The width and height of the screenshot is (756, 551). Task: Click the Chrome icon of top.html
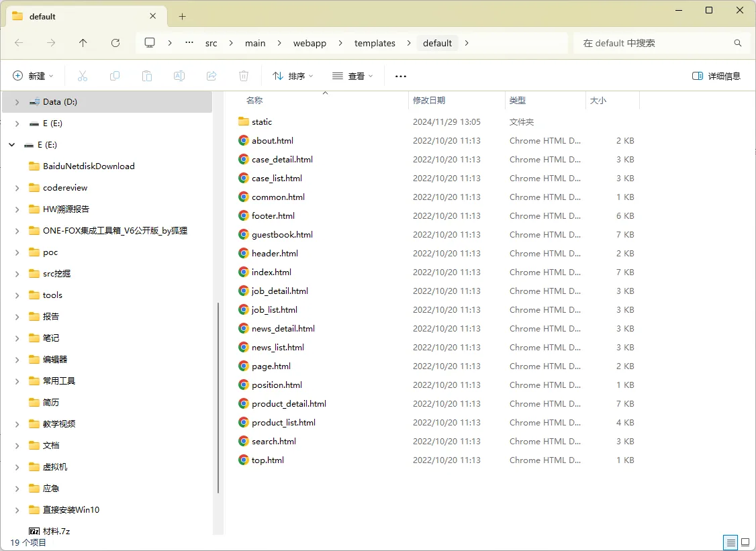[x=244, y=460]
